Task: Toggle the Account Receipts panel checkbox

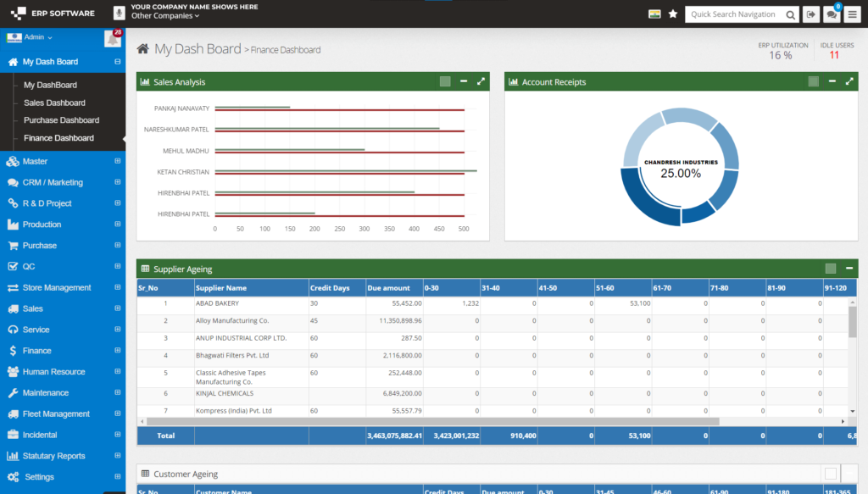Action: (814, 82)
